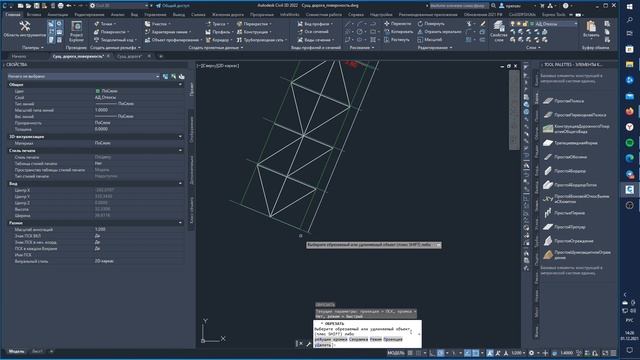Toggle the drawing grid display in status bar

pos(410,353)
